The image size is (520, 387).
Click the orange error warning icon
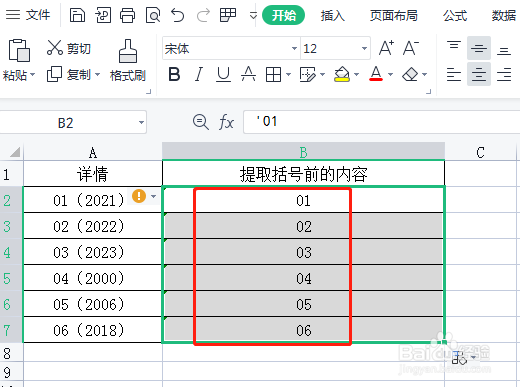click(x=139, y=196)
